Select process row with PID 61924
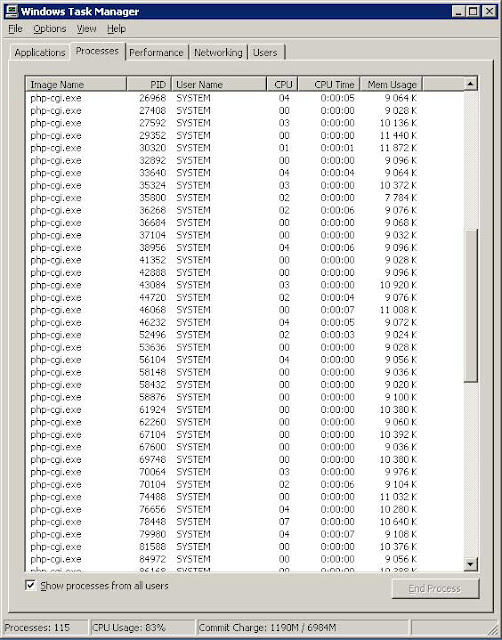This screenshot has width=502, height=640. point(245,409)
